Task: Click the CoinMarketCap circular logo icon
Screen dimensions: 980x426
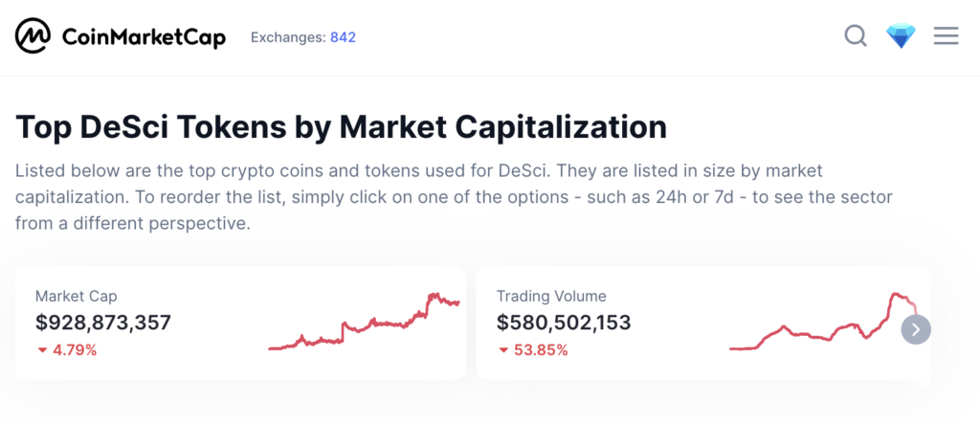Action: [x=33, y=35]
